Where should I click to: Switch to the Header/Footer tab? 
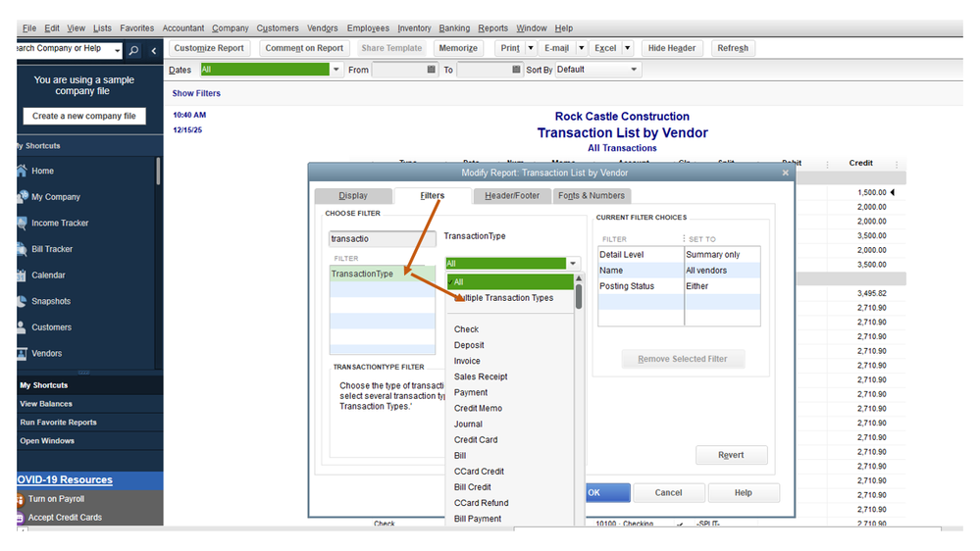coord(512,195)
